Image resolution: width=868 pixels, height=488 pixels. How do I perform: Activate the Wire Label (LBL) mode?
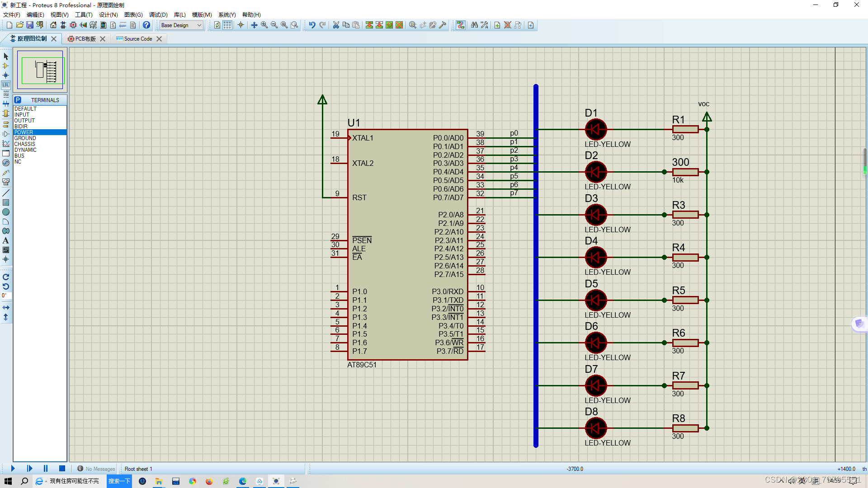(6, 84)
